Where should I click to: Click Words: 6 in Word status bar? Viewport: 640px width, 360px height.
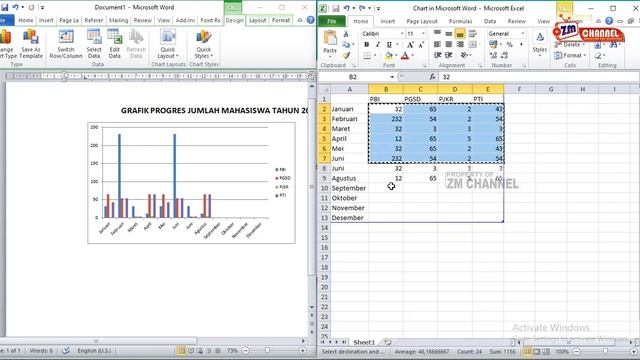tap(41, 351)
